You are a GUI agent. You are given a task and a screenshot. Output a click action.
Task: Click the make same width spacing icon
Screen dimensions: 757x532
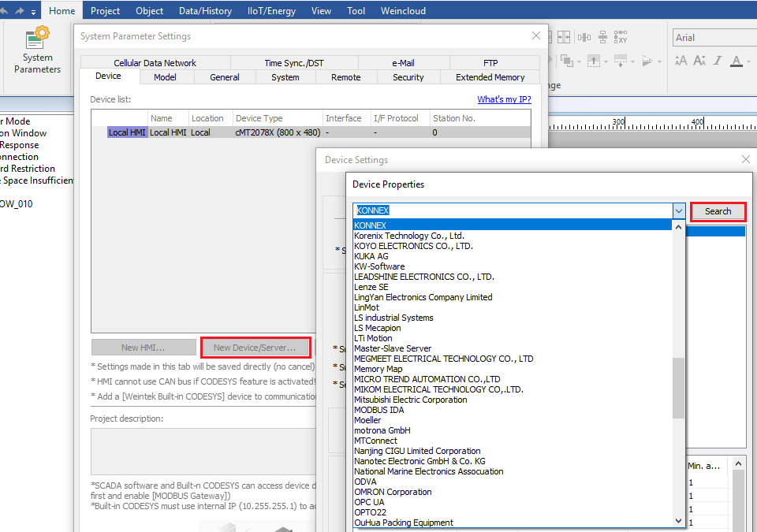pos(563,37)
